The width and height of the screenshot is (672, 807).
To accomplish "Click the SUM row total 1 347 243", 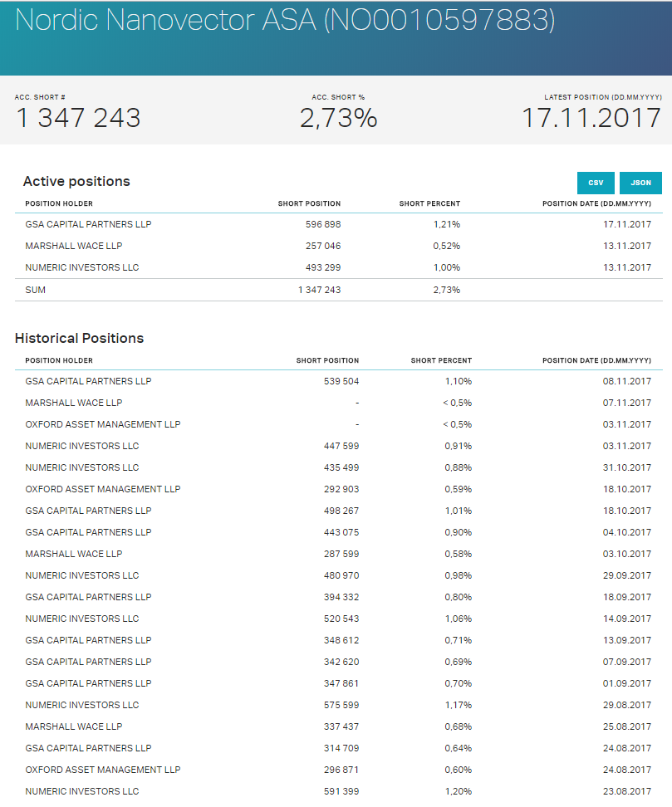I will click(x=319, y=290).
